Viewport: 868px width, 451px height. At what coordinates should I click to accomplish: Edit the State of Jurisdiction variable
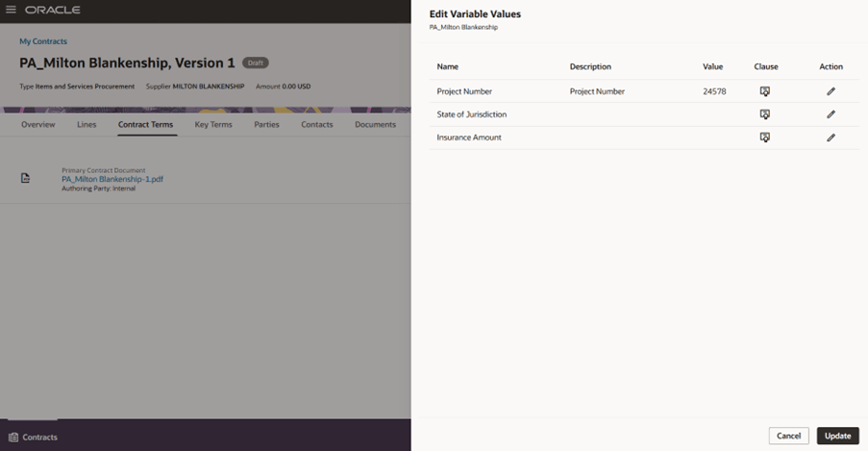[x=831, y=114]
